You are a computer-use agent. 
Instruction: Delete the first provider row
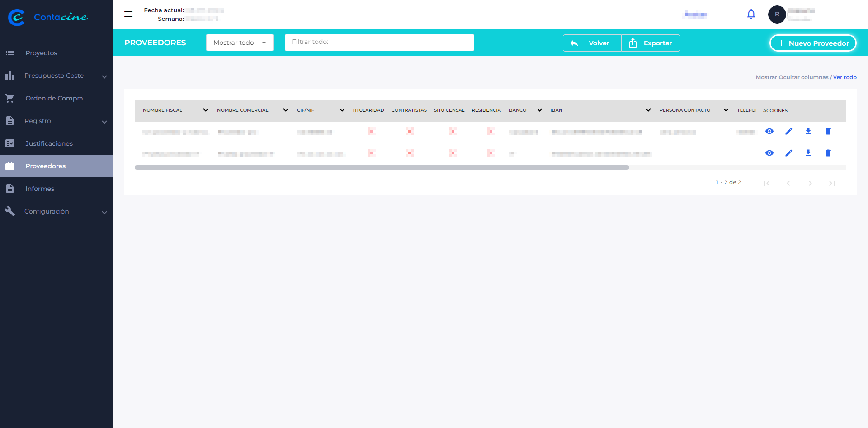(x=828, y=131)
